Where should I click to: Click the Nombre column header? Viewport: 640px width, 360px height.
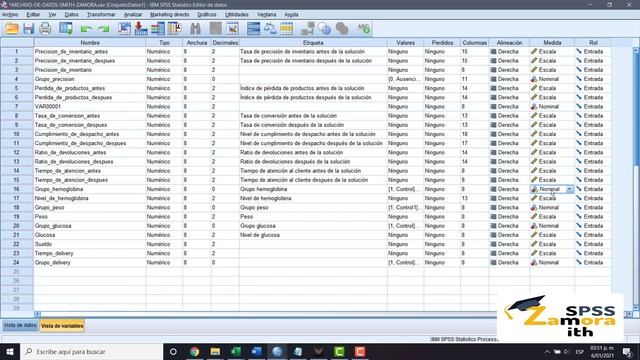tap(90, 42)
